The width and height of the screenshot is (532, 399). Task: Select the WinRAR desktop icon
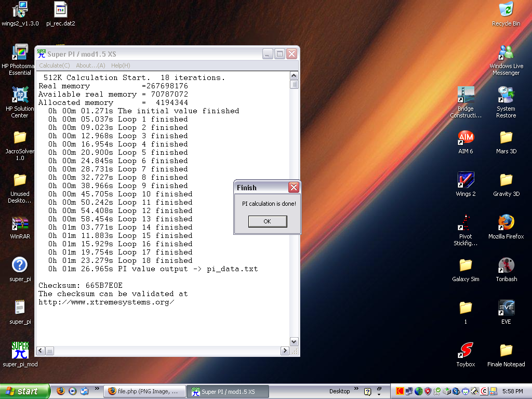pyautogui.click(x=20, y=224)
